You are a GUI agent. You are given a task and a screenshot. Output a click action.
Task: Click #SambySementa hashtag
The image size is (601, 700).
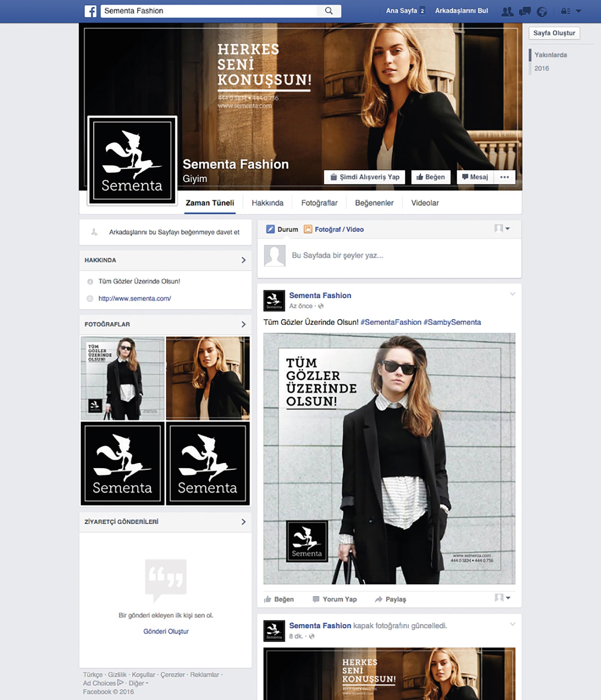pyautogui.click(x=452, y=322)
